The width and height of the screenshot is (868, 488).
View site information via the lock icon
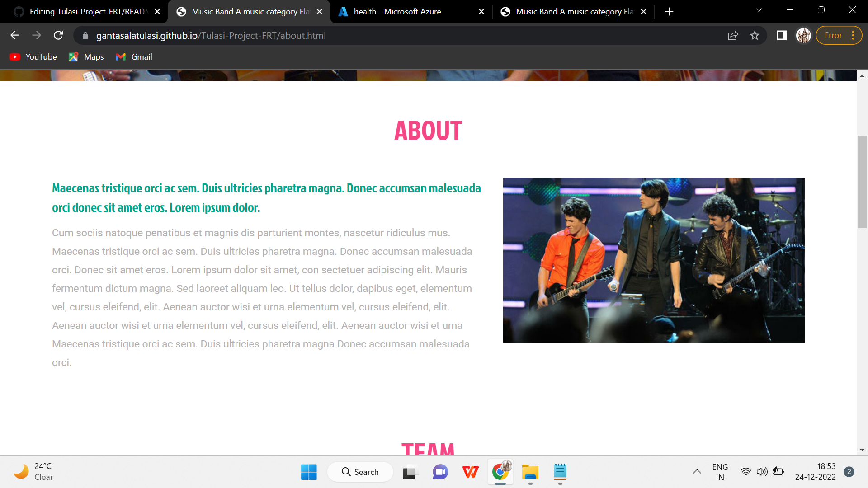point(85,36)
